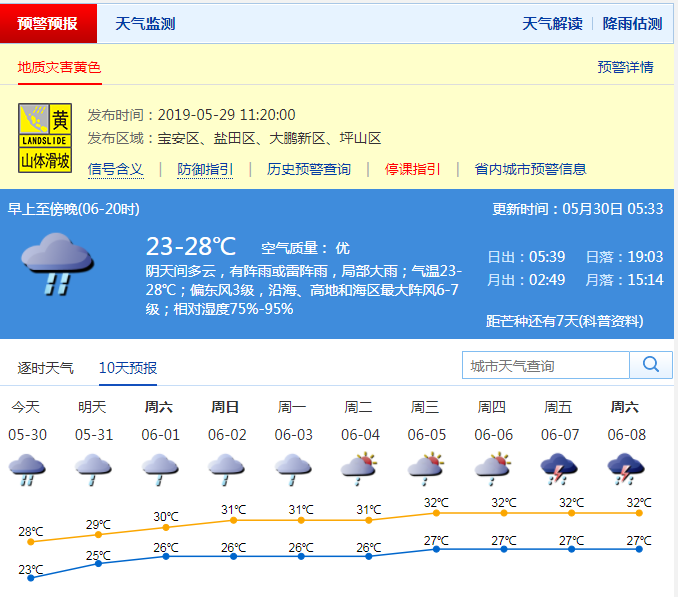Open the 天气解读 link
Image resolution: width=678 pixels, height=597 pixels.
coord(552,23)
